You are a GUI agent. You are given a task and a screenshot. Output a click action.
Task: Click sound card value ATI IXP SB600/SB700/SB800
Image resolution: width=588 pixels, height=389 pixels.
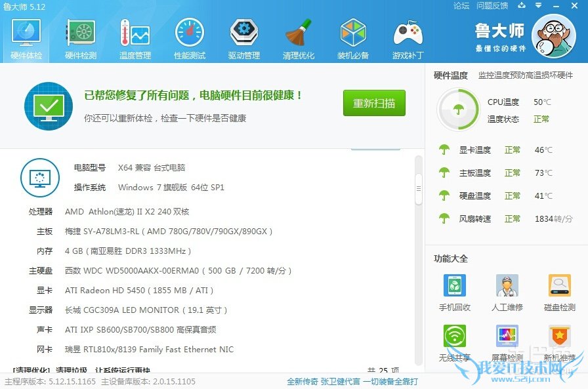click(x=140, y=330)
